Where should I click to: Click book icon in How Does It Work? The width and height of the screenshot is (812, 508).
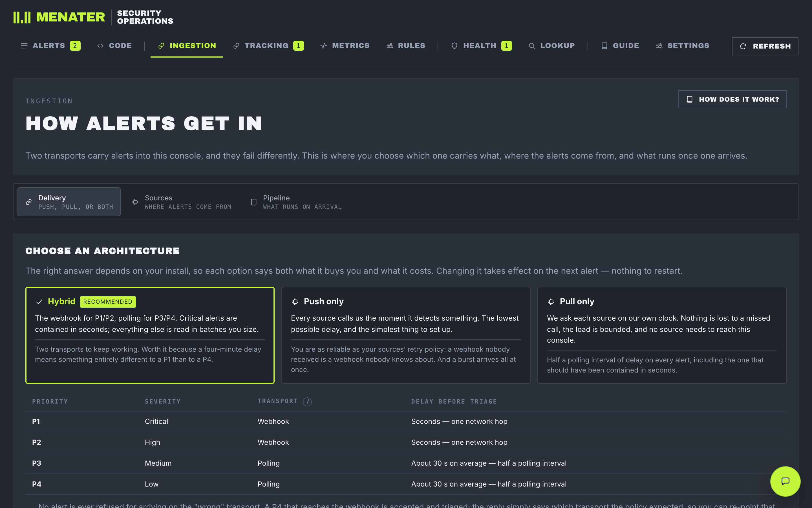(x=690, y=99)
